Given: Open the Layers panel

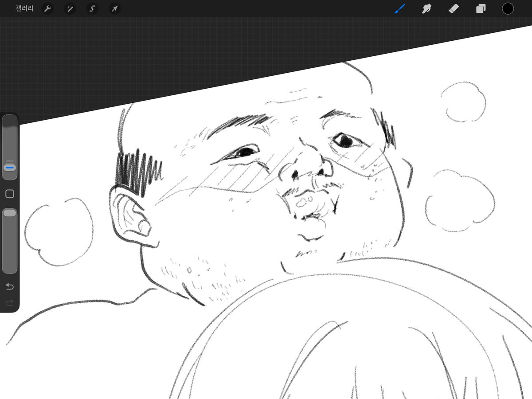Looking at the screenshot, I should [481, 8].
